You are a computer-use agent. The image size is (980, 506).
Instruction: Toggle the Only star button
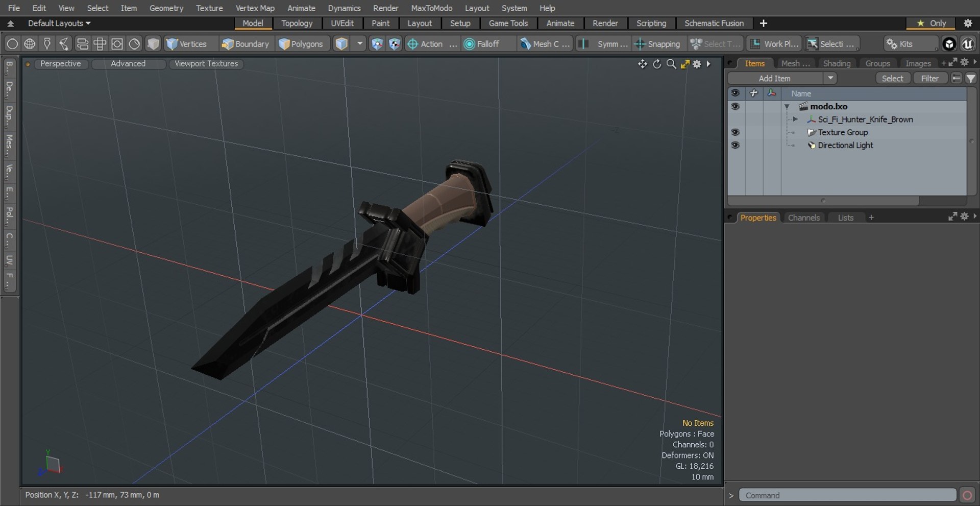pos(932,23)
